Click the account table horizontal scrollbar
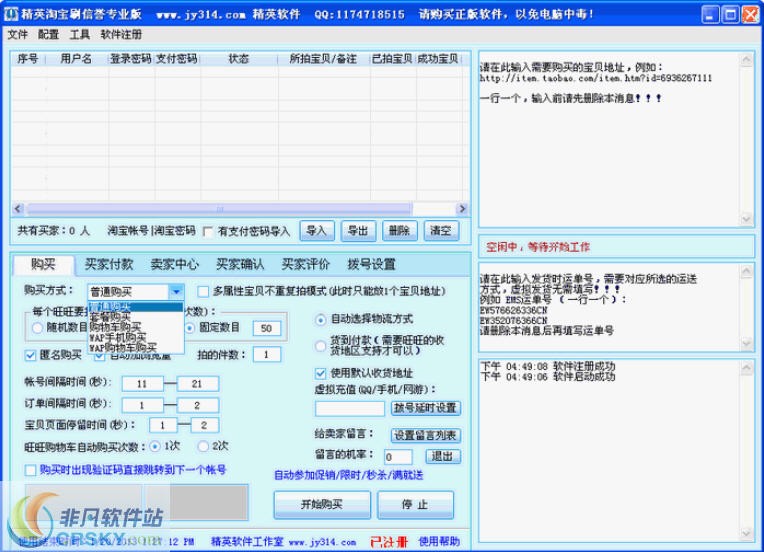764x552 pixels. pos(219,209)
